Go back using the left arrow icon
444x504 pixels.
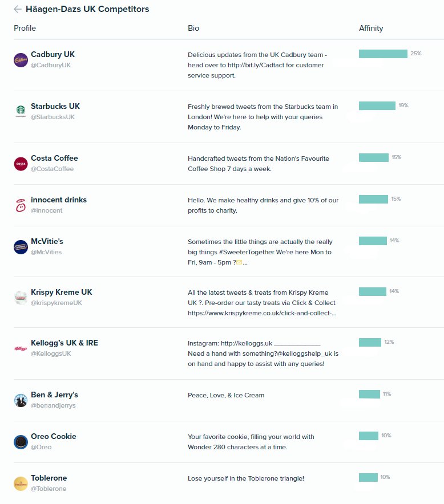(18, 9)
